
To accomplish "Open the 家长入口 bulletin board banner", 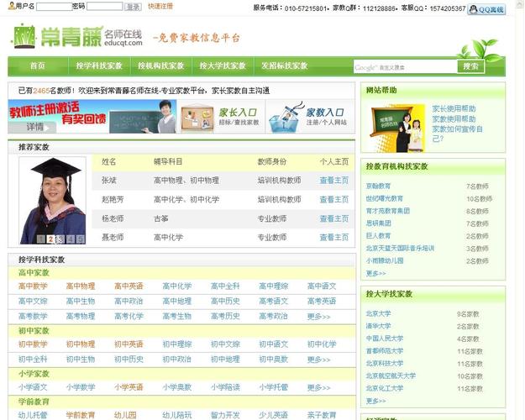I will click(x=221, y=116).
